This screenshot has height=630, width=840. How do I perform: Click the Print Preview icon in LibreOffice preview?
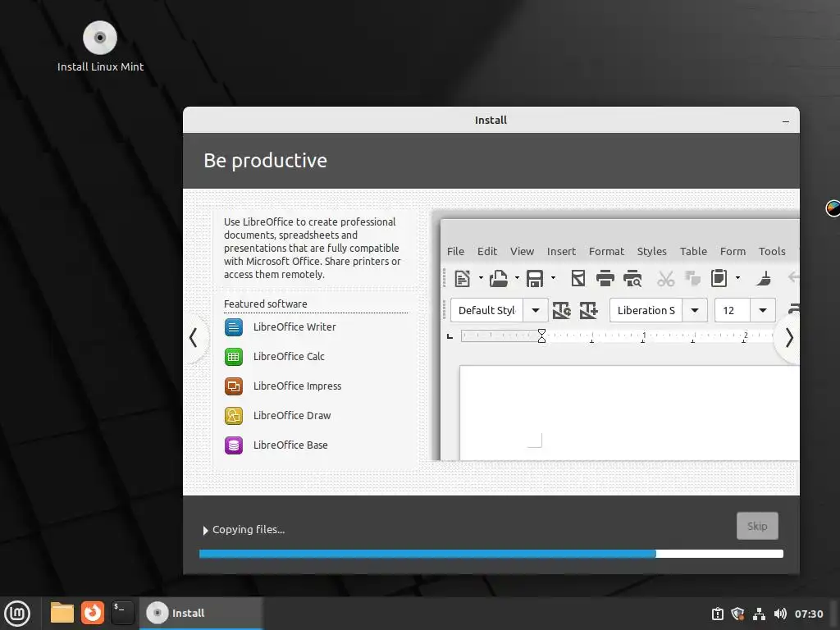point(632,279)
